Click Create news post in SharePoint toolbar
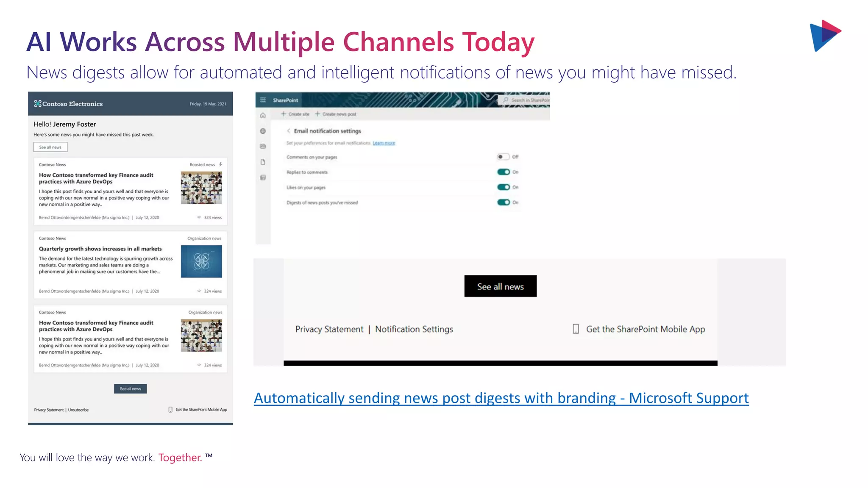 [x=336, y=114]
